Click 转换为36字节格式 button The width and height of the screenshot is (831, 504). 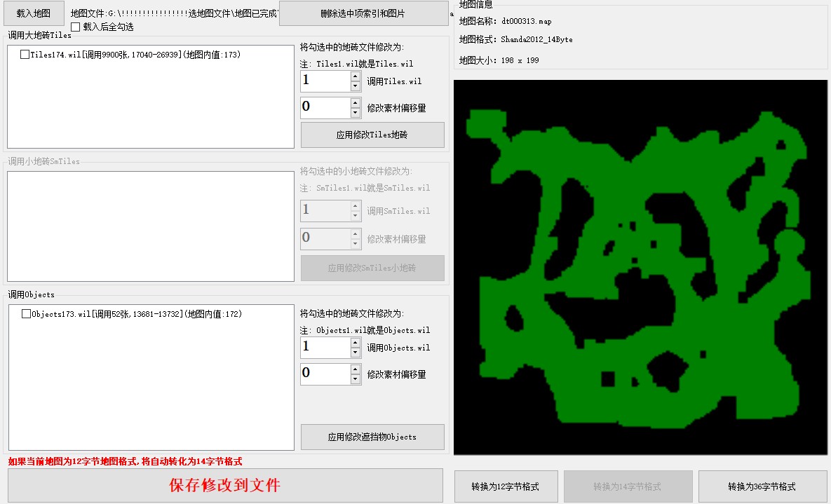[762, 486]
